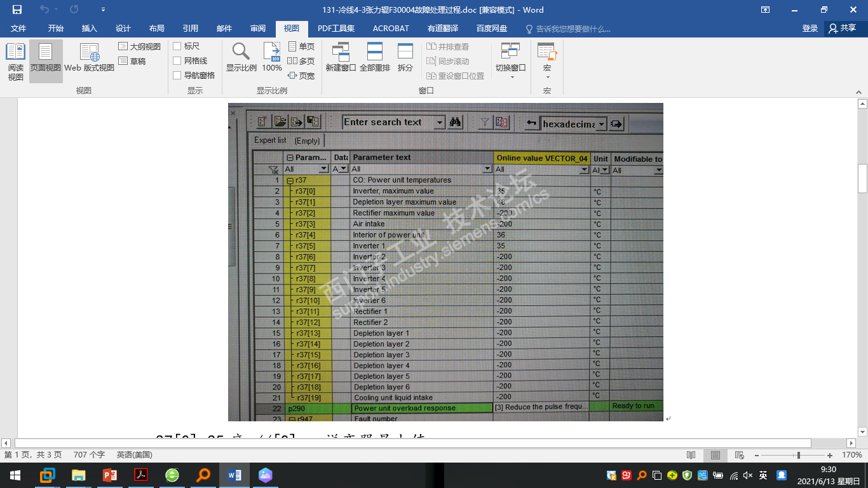868x488 pixels.
Task: Open Ribbon Display Options in title bar
Action: (x=766, y=10)
